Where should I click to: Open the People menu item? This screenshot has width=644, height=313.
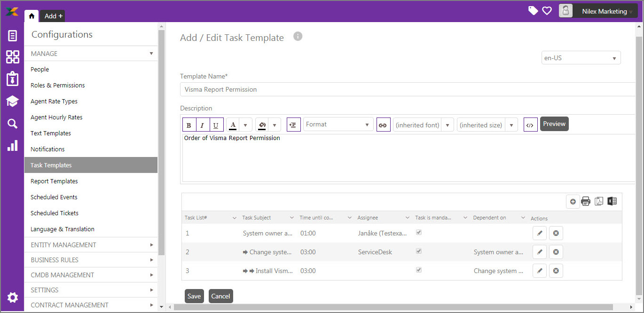pyautogui.click(x=91, y=70)
